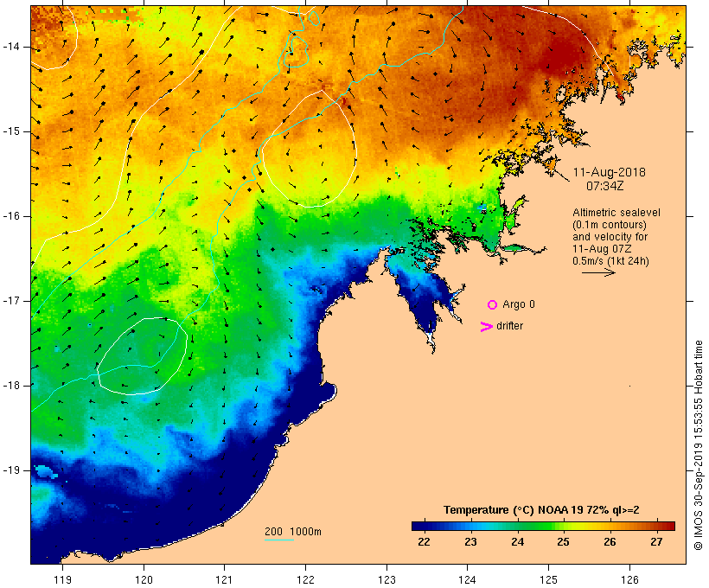Click the dark blue end of temperature colorbar
Image resolution: width=709 pixels, height=588 pixels.
[x=418, y=526]
